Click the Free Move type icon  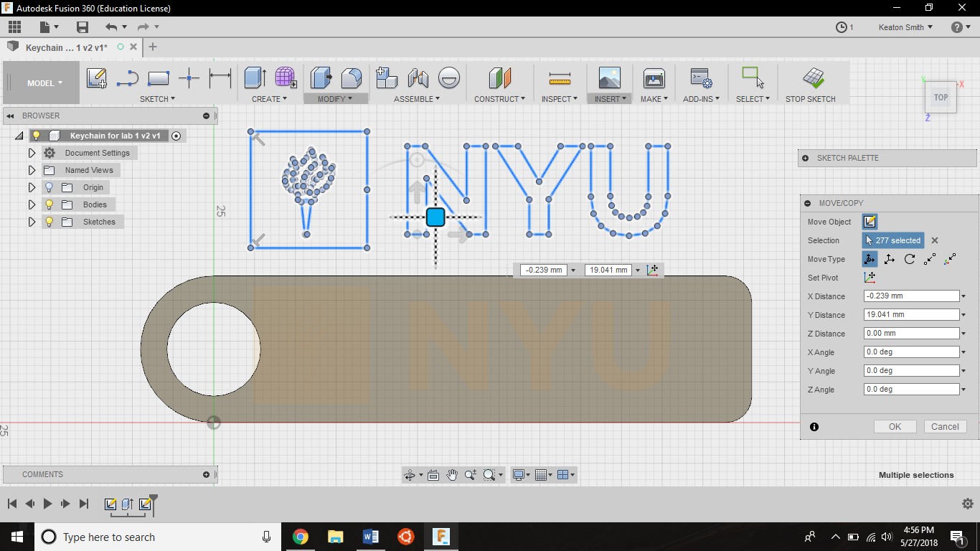pos(870,259)
